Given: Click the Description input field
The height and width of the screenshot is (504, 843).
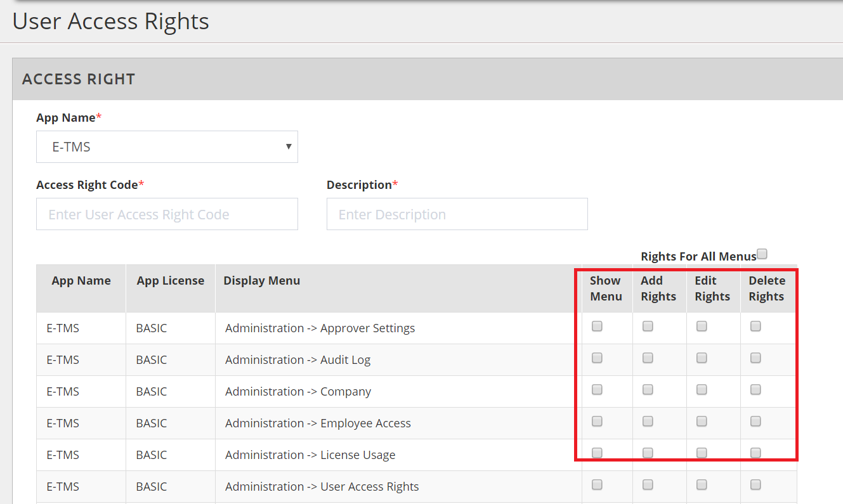Looking at the screenshot, I should 457,214.
